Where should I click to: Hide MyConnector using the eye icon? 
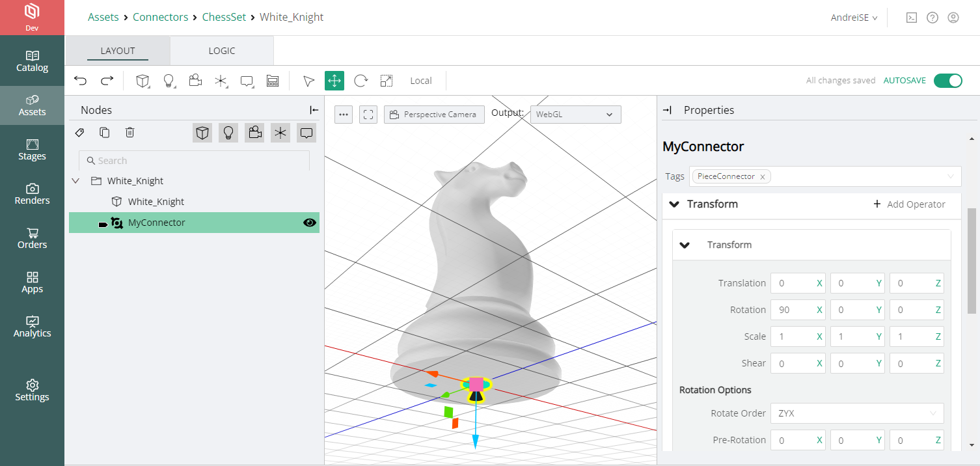(310, 223)
